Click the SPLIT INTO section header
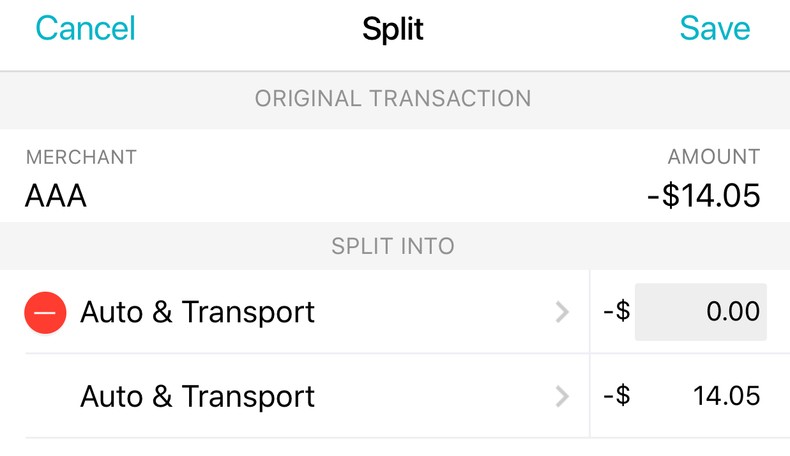This screenshot has width=790, height=456. (x=393, y=246)
